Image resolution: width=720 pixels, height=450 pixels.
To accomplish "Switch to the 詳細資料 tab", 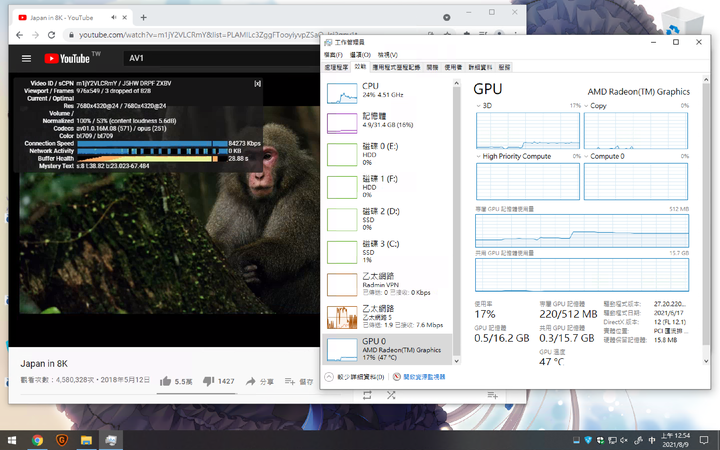I will click(x=480, y=68).
